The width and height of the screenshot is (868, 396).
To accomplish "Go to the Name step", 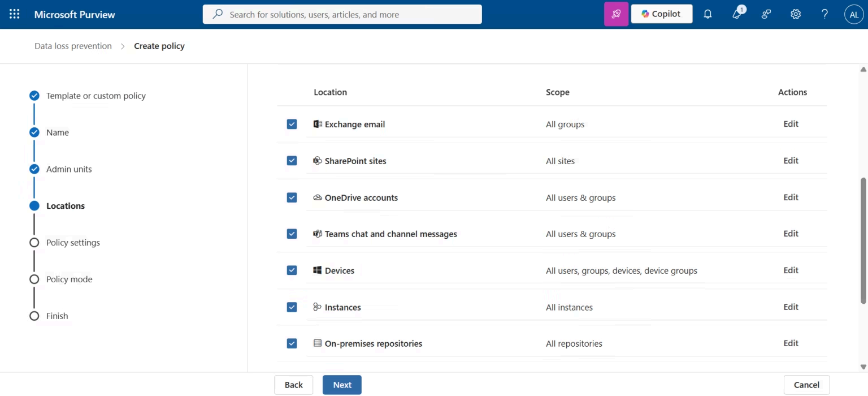I will click(x=58, y=132).
